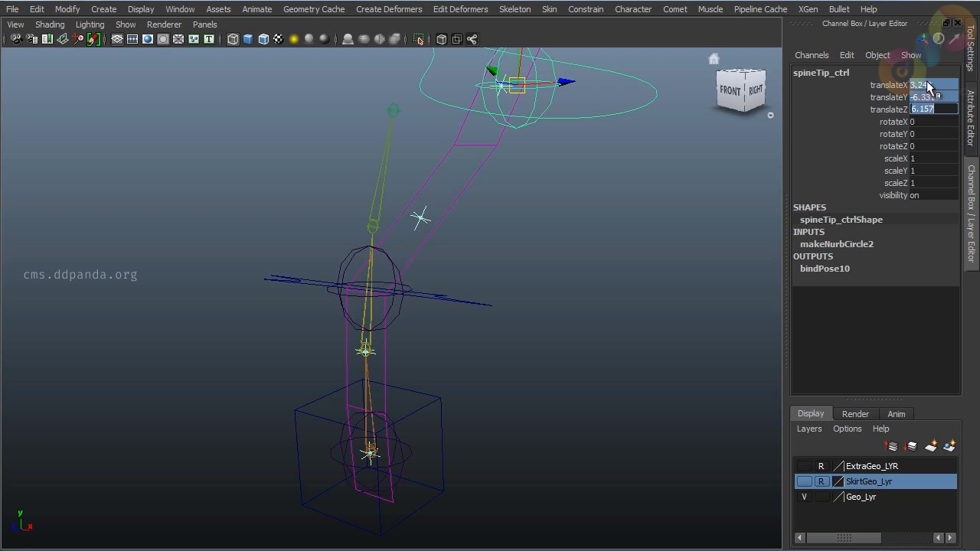Image resolution: width=980 pixels, height=551 pixels.
Task: Open the viewport Renderer menu
Action: 164,24
